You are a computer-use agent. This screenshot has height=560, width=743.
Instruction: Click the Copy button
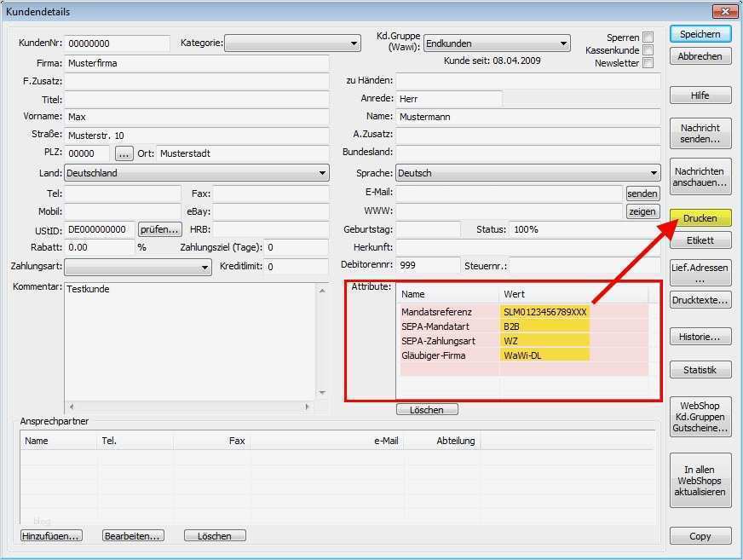pos(700,536)
